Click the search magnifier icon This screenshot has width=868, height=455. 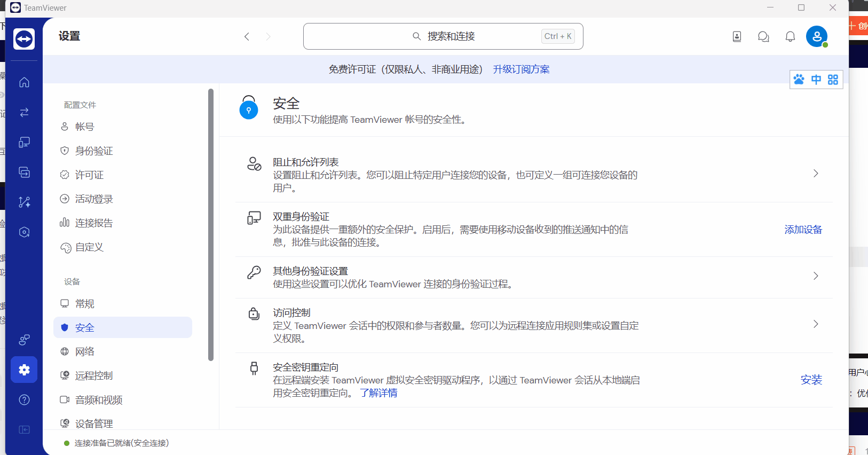pyautogui.click(x=417, y=36)
